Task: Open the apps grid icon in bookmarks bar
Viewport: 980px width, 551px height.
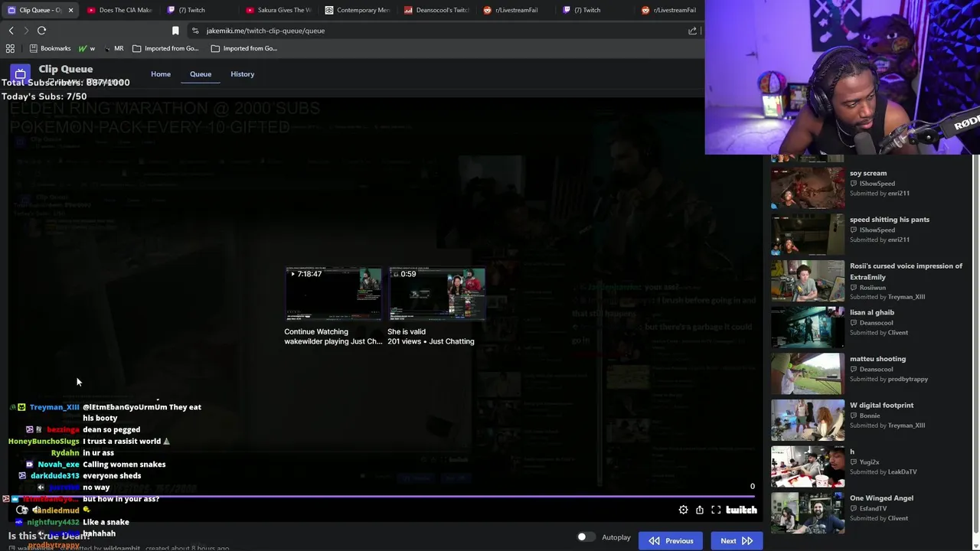Action: [x=10, y=48]
